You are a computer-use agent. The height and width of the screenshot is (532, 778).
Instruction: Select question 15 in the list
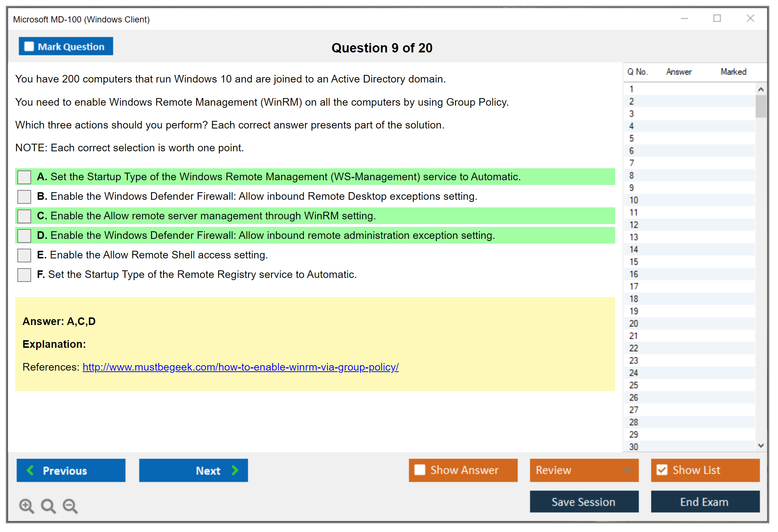pos(634,262)
